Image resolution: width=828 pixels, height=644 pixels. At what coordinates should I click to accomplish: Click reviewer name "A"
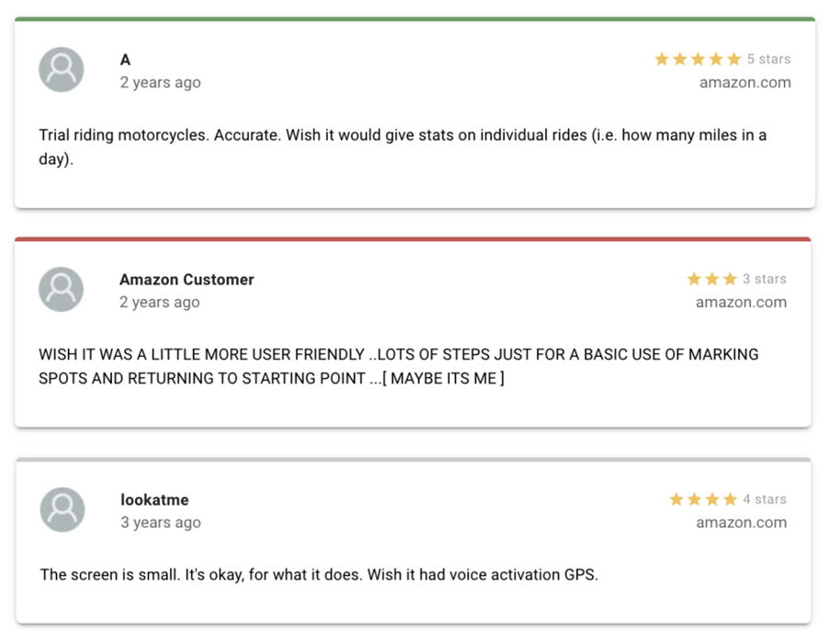pyautogui.click(x=126, y=60)
